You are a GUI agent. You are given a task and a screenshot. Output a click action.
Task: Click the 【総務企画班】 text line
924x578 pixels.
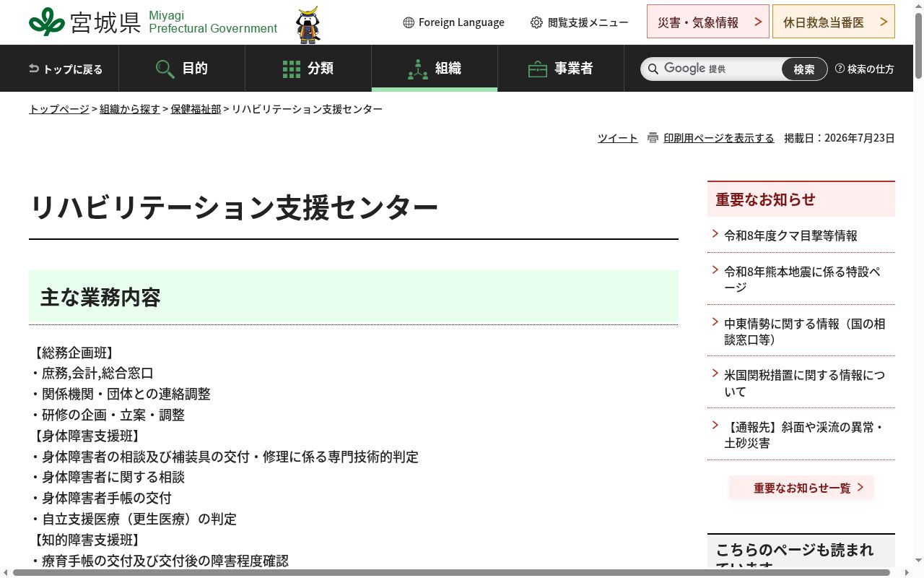tap(73, 353)
